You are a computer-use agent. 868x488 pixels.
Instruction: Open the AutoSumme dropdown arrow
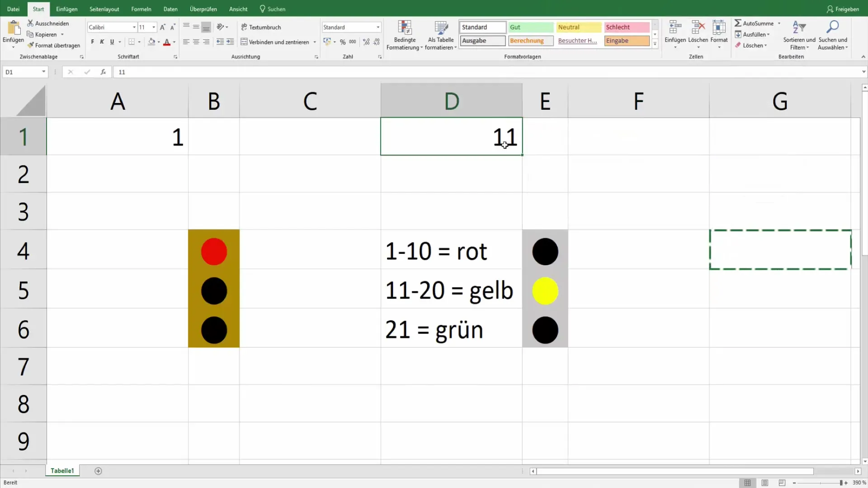click(779, 23)
